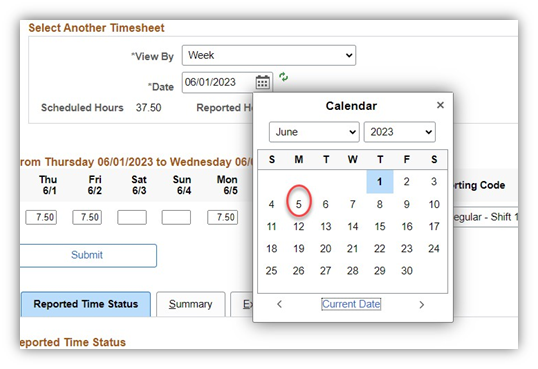Select June 15 in the calendar
The height and width of the screenshot is (369, 538).
(379, 227)
